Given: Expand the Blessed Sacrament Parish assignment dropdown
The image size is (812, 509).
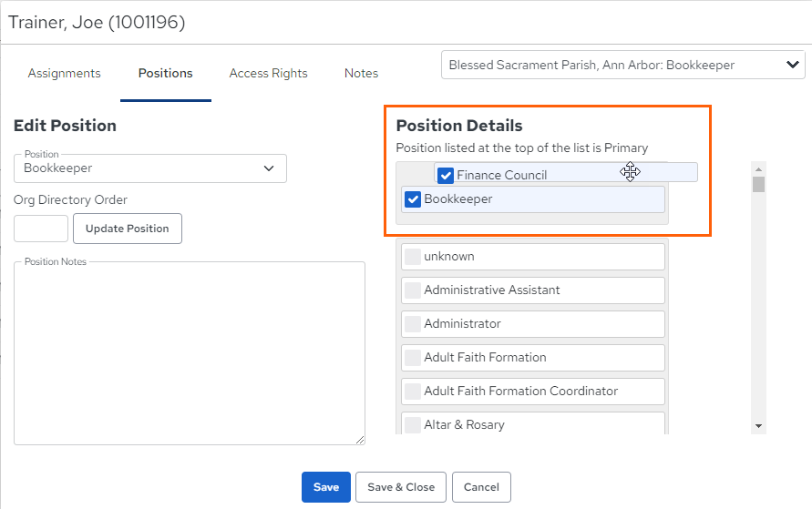Looking at the screenshot, I should point(623,65).
